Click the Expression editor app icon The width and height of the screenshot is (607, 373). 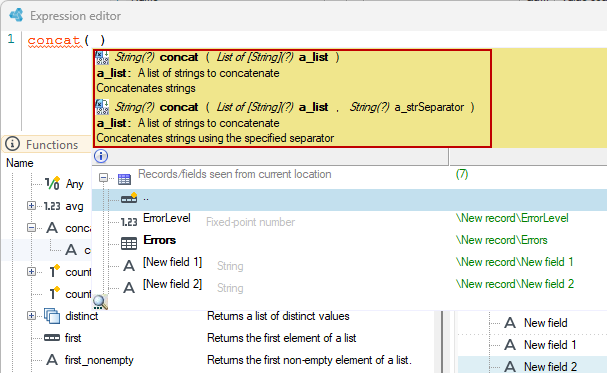[x=16, y=15]
